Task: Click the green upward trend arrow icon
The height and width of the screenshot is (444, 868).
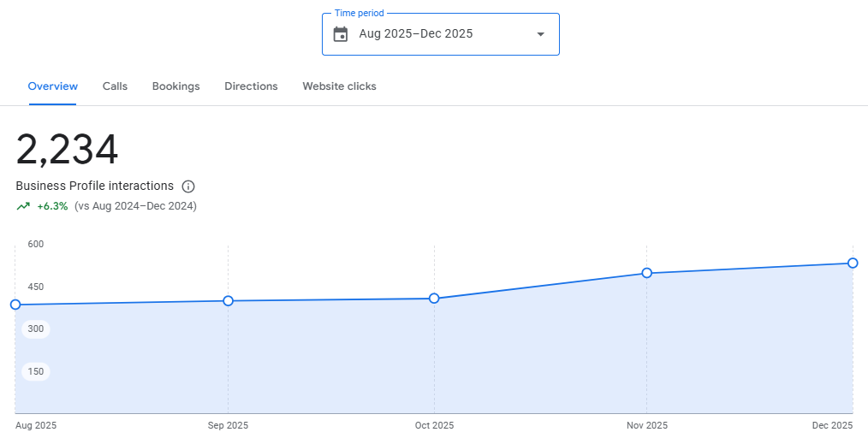Action: coord(23,206)
